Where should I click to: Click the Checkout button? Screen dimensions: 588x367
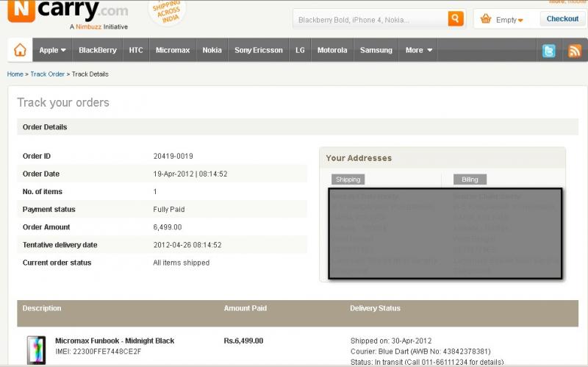point(562,19)
